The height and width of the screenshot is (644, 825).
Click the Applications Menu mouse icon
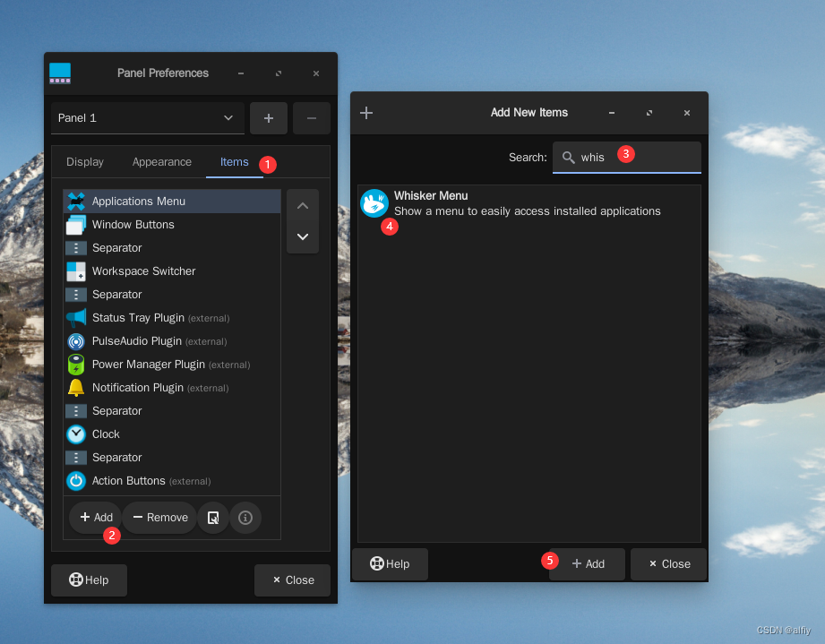coord(76,202)
